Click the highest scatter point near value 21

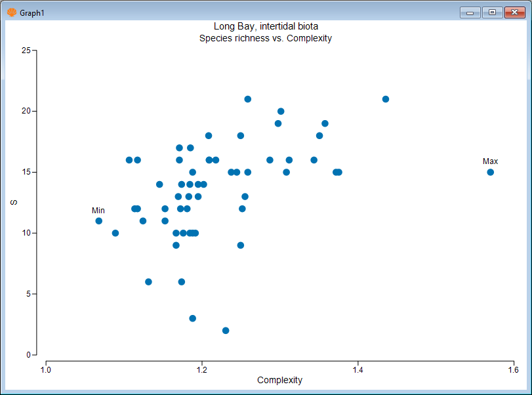pyautogui.click(x=247, y=98)
